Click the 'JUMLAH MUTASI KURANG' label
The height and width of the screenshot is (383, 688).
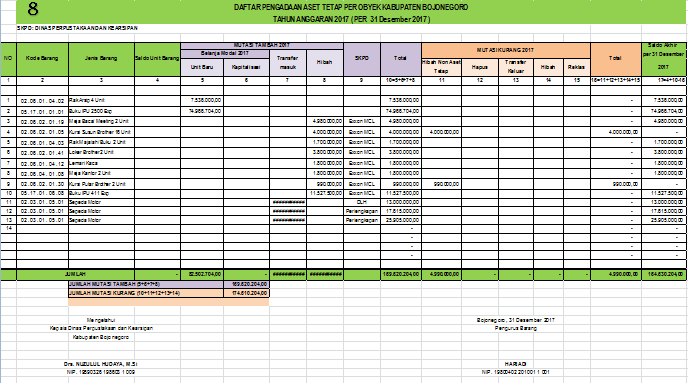point(146,293)
